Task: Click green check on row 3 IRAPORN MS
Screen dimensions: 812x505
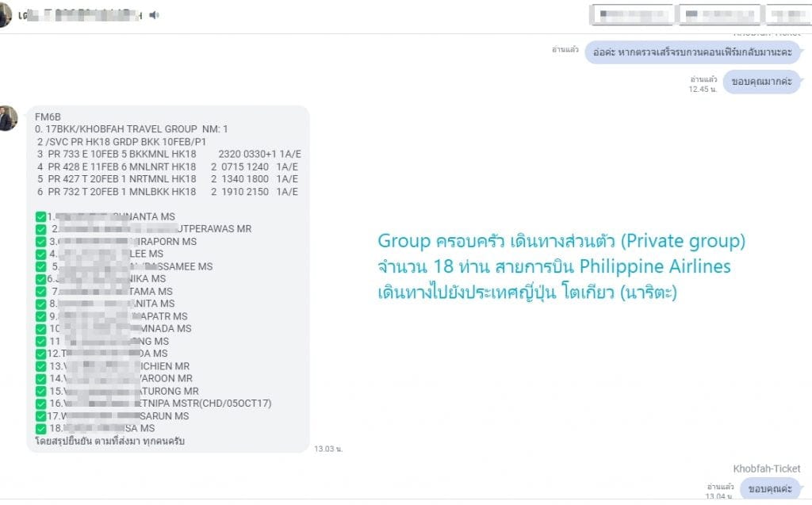Action: 41,241
